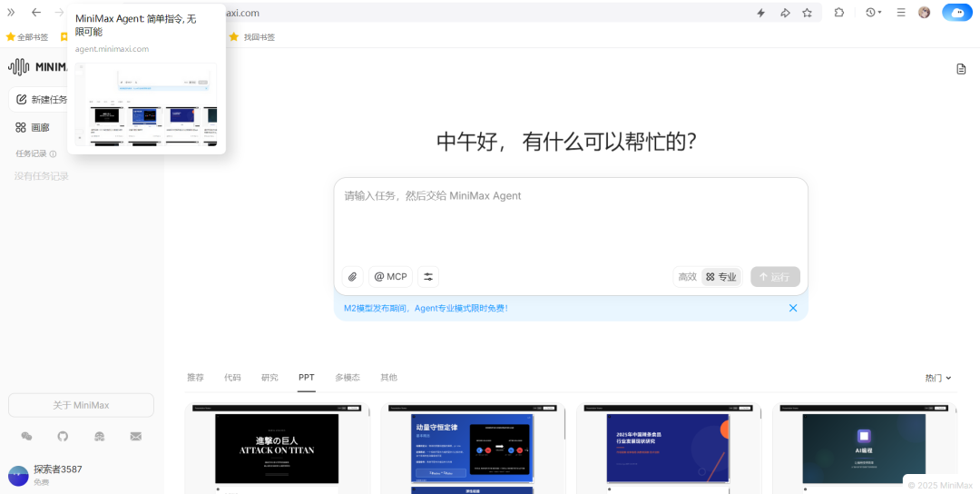
Task: Open the 找回书签 bookmark
Action: point(252,37)
